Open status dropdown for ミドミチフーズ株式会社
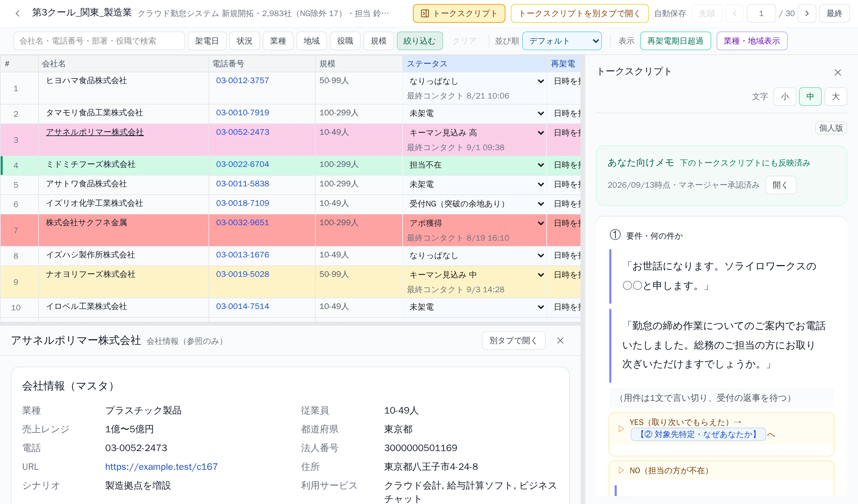The height and width of the screenshot is (504, 858). [x=476, y=165]
